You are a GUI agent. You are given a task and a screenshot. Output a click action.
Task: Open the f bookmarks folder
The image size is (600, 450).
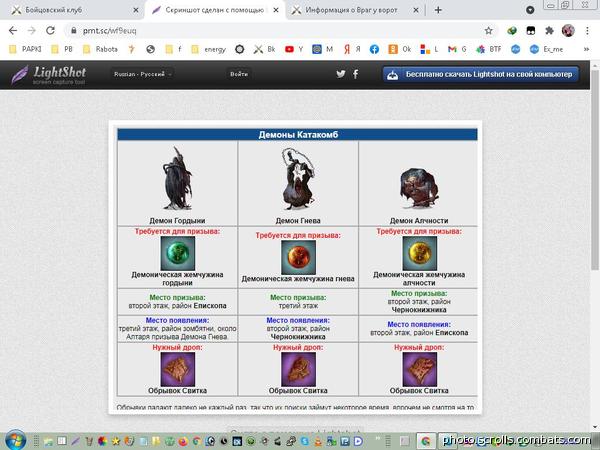tap(173, 49)
